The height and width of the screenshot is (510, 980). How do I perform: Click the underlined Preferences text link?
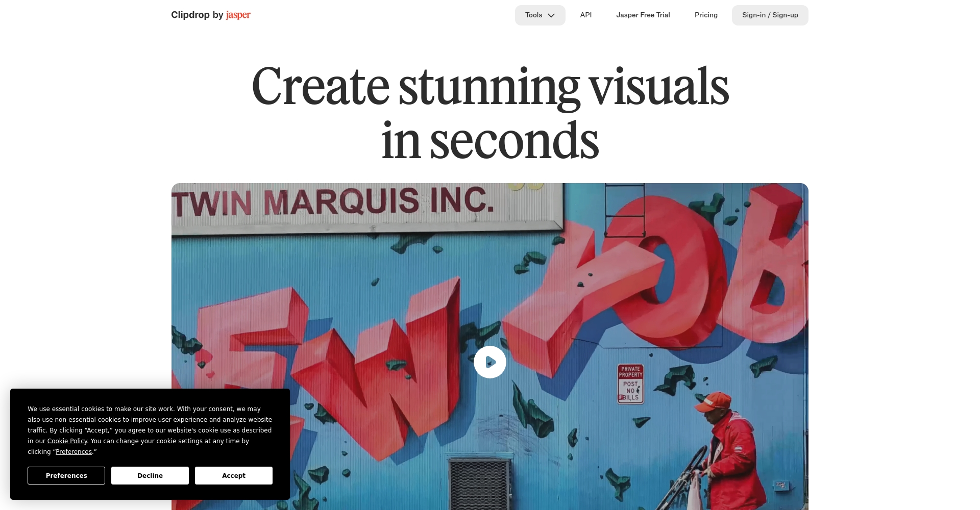coord(73,452)
